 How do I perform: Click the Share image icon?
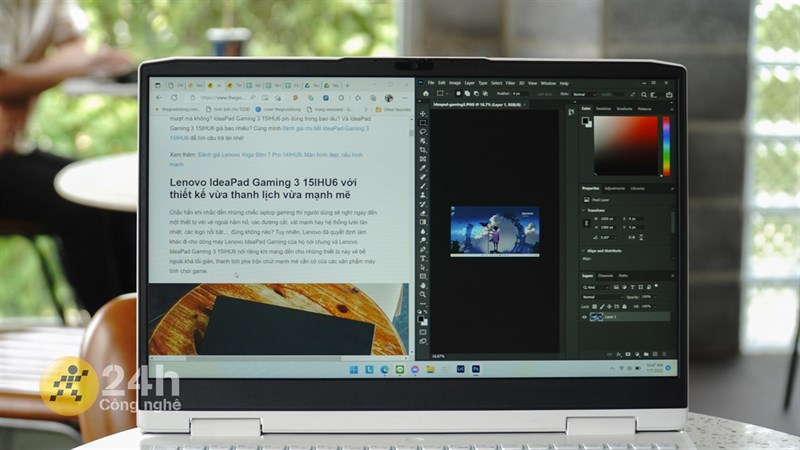[x=669, y=94]
